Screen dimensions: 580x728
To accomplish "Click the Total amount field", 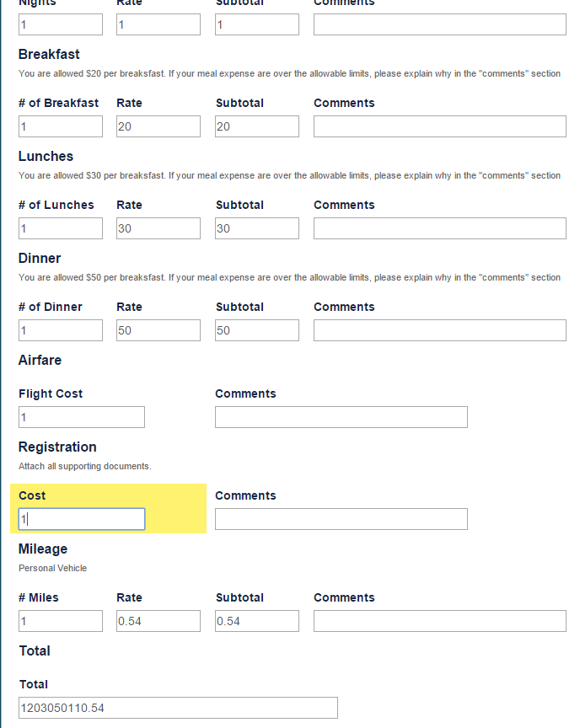I will (178, 708).
